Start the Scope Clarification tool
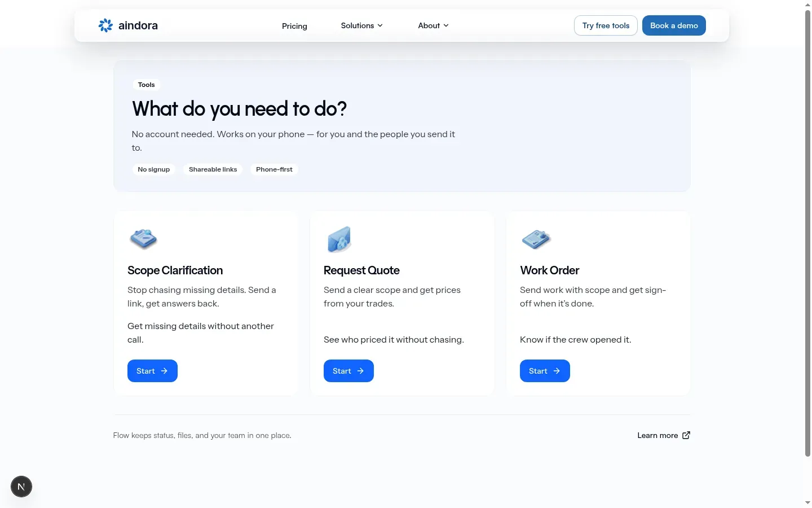The width and height of the screenshot is (812, 508). 152,371
